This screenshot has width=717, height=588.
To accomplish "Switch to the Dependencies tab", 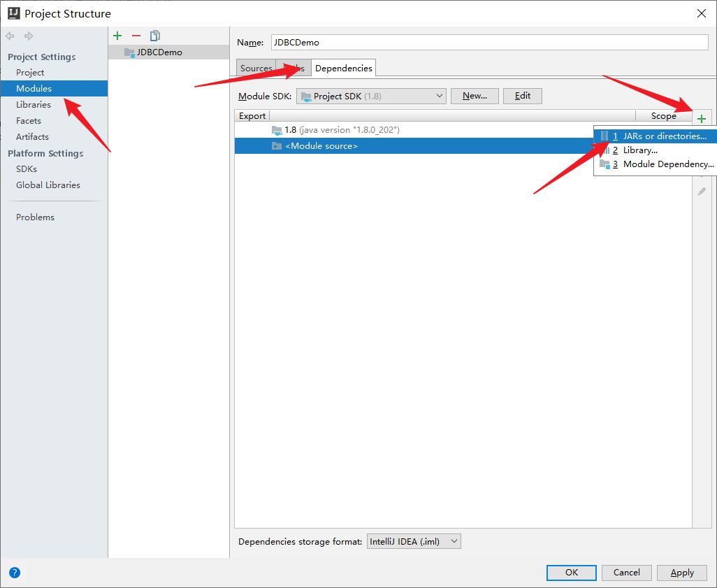I will [x=343, y=68].
